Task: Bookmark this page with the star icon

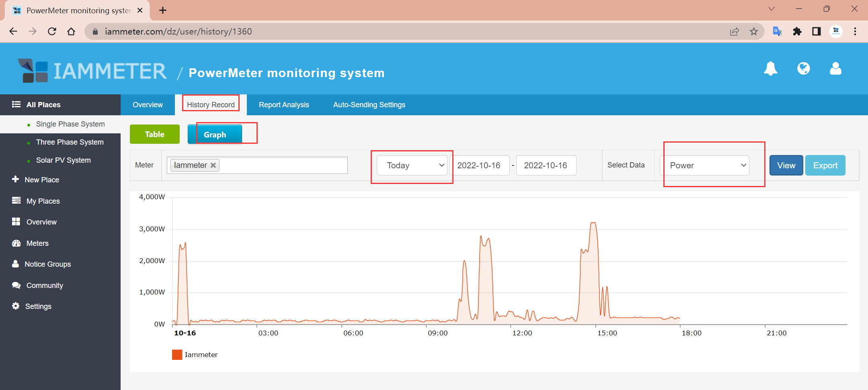Action: pos(754,31)
